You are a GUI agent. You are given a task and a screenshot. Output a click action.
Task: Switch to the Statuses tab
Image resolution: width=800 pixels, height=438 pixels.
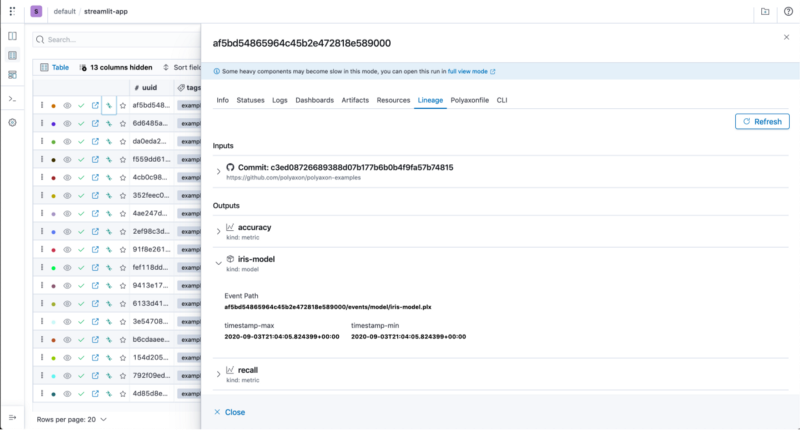(x=251, y=100)
